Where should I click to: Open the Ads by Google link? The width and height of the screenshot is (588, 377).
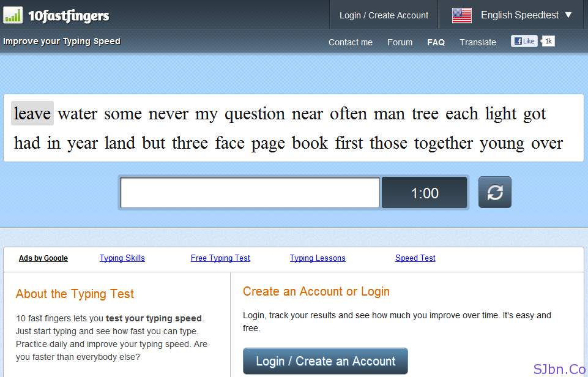[x=43, y=258]
